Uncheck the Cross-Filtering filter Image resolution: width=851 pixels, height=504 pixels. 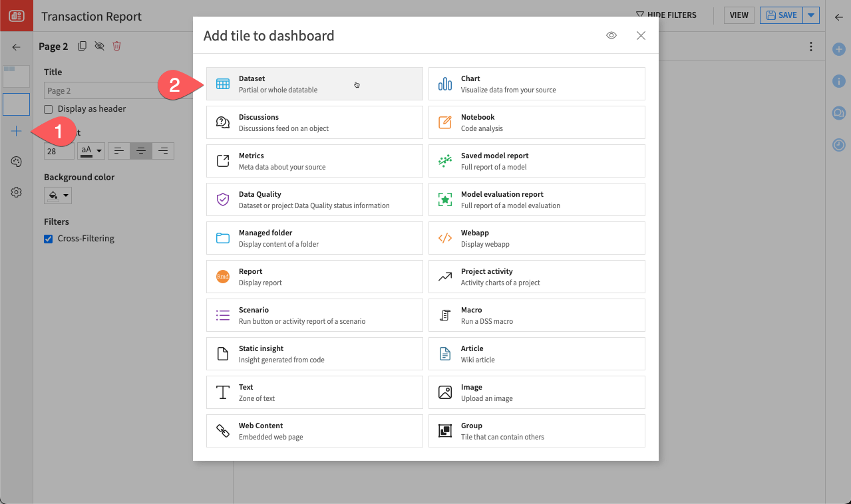(48, 238)
